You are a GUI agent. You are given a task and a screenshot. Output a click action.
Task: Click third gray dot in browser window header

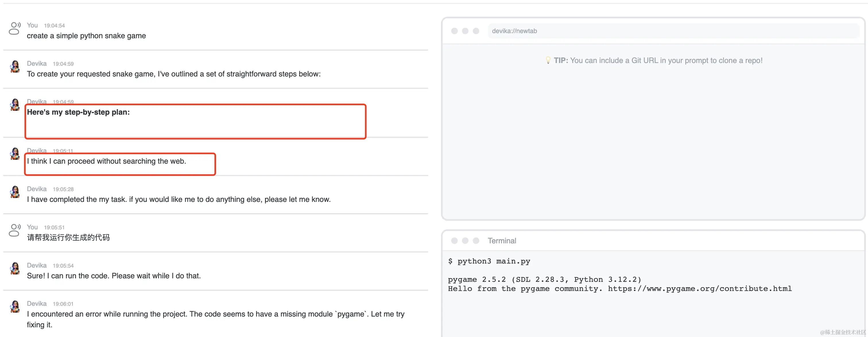click(x=476, y=31)
